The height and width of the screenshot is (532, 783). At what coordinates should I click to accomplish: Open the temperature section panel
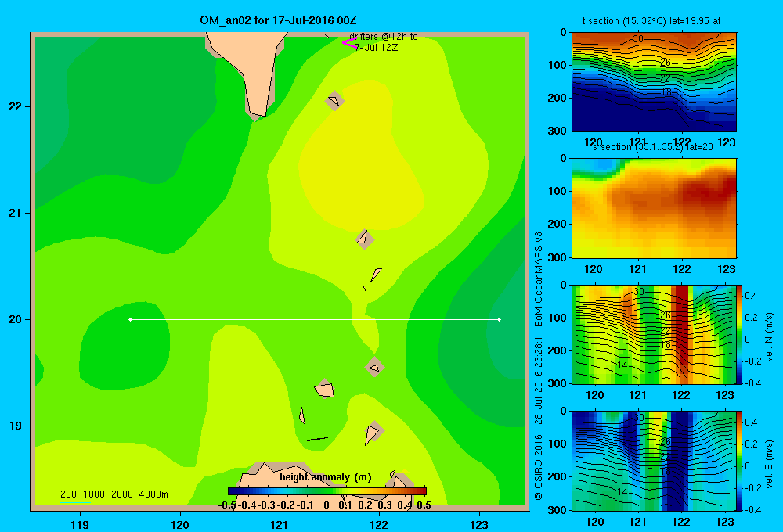click(654, 81)
